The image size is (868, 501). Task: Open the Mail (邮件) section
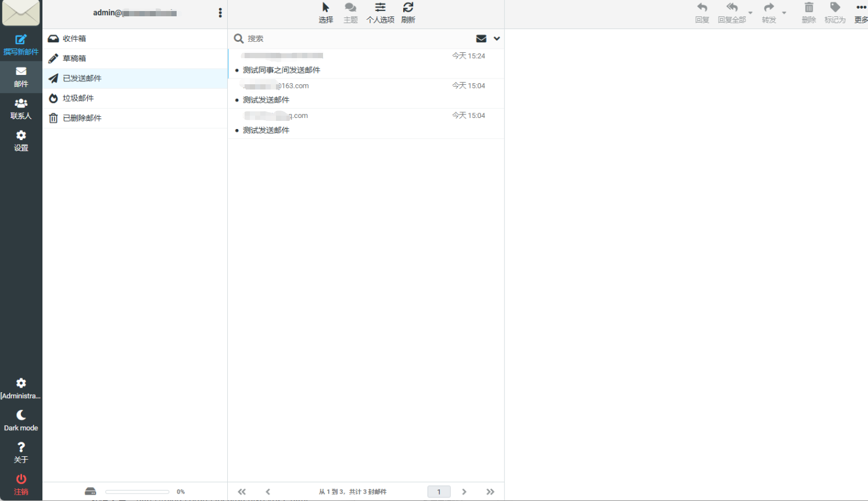(21, 77)
